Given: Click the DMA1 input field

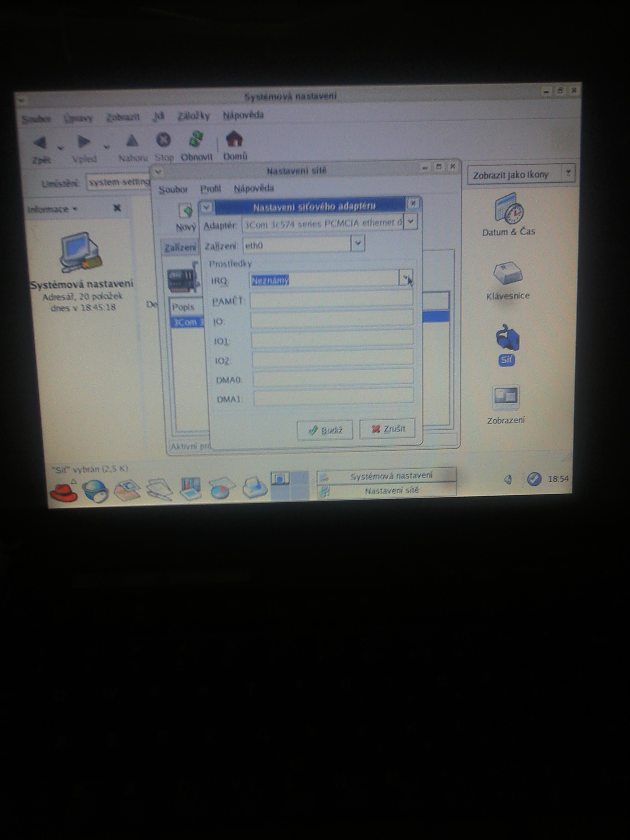Looking at the screenshot, I should pos(333,396).
